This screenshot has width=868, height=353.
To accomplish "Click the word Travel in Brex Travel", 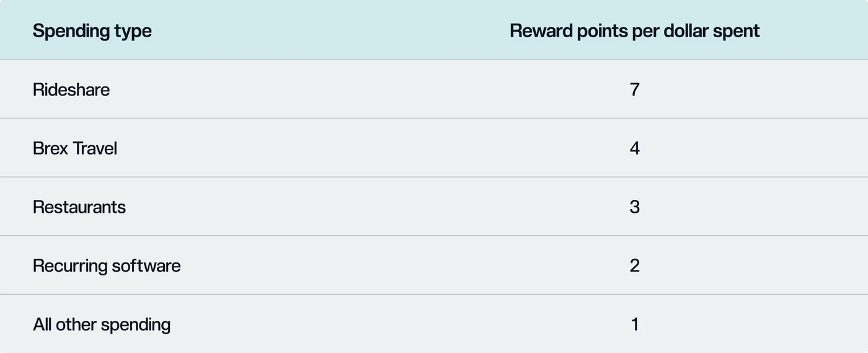I will 95,148.
